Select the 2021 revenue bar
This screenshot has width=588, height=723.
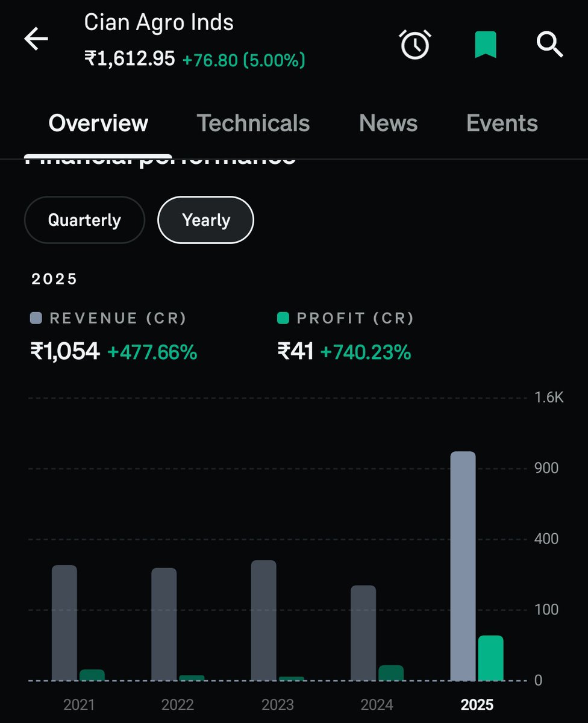click(x=64, y=623)
